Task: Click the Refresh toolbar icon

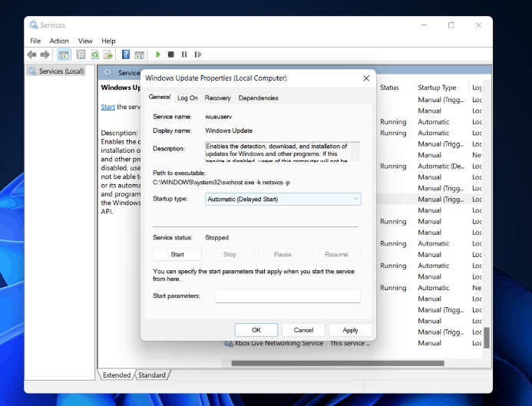Action: [94, 54]
